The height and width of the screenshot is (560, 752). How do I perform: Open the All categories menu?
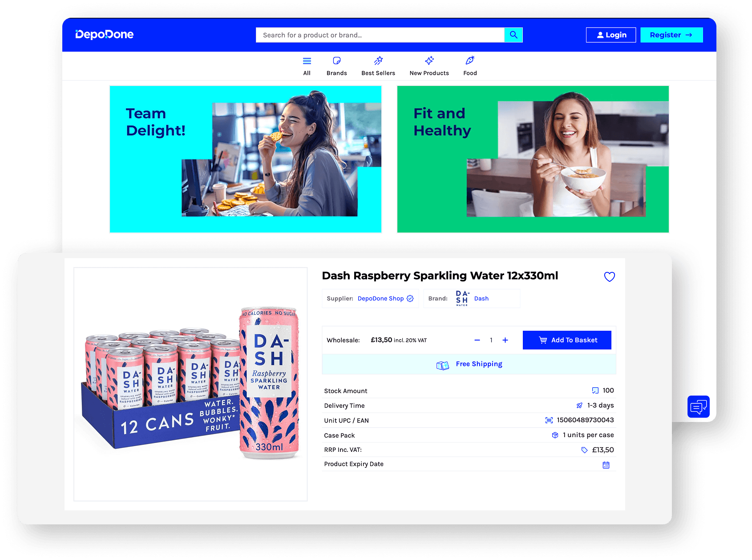coord(307,66)
